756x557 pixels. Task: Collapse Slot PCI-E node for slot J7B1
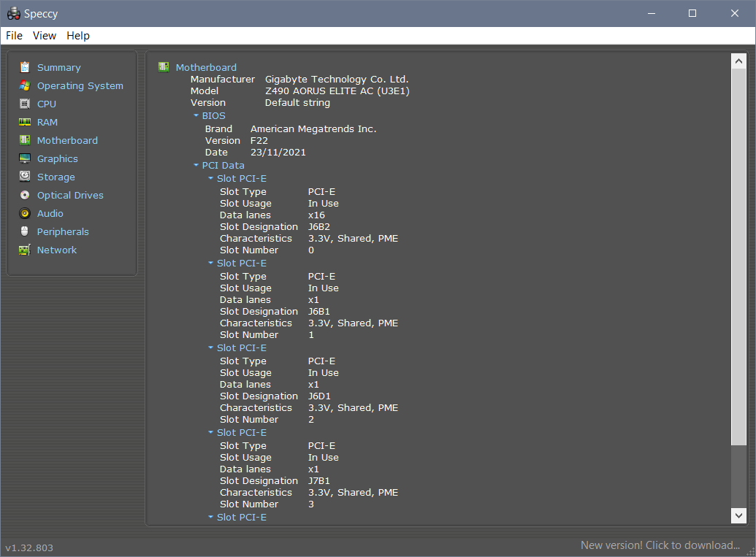(x=210, y=433)
